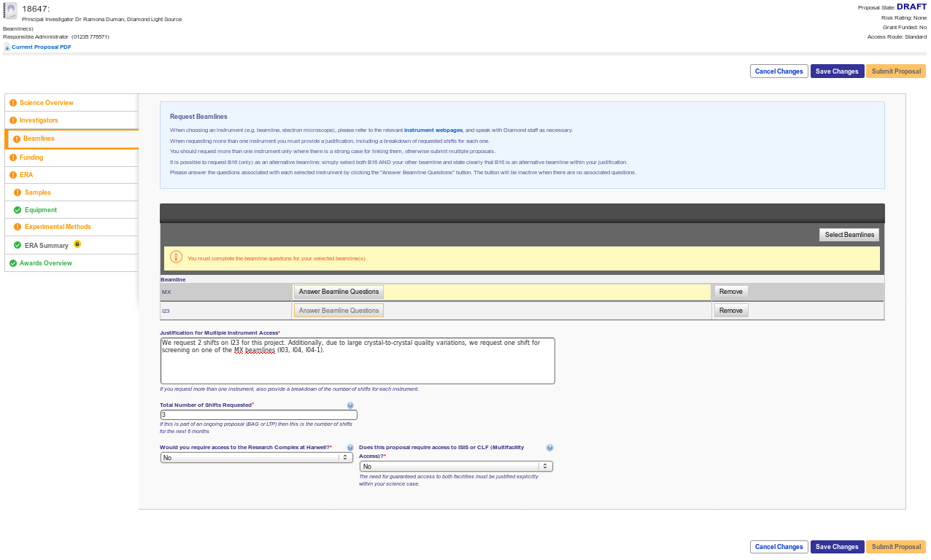Image resolution: width=931 pixels, height=560 pixels.
Task: Click the bottom Save Changes button
Action: tap(837, 547)
